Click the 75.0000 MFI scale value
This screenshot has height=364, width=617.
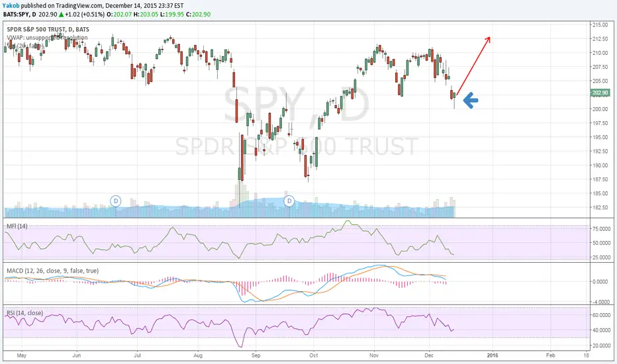[x=601, y=228]
